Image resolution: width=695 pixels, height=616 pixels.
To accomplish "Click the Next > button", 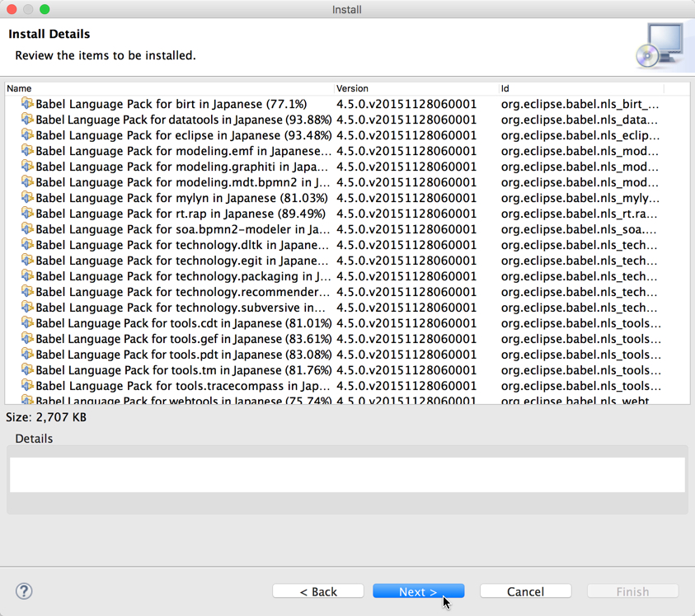I will click(419, 591).
